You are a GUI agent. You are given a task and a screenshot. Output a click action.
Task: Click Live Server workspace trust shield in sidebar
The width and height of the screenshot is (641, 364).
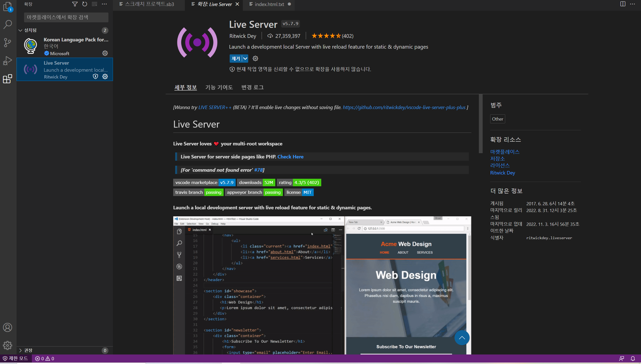pyautogui.click(x=95, y=76)
